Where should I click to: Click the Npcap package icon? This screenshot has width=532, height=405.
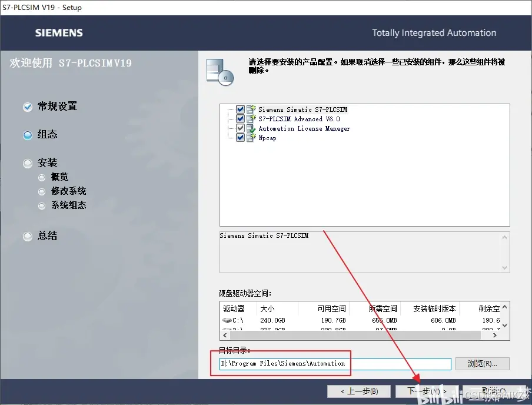pos(251,138)
